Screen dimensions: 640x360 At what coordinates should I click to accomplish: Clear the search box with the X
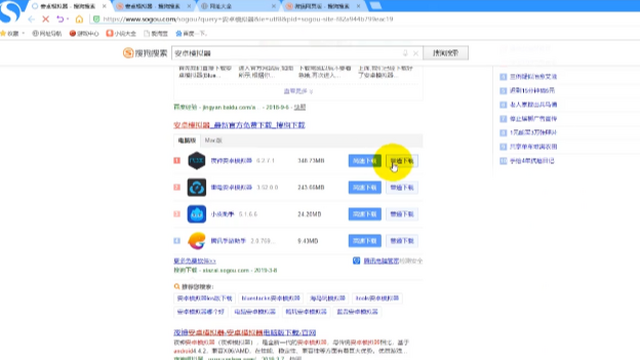click(416, 53)
